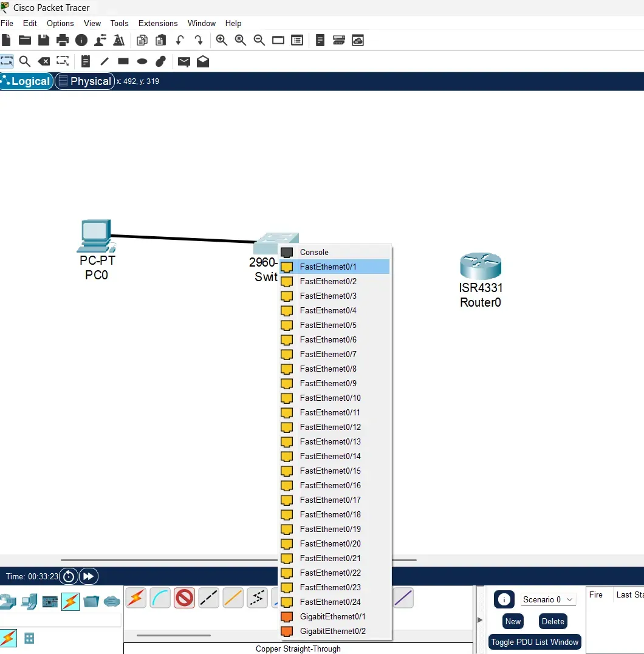Click Fast Forward Time button

click(89, 576)
